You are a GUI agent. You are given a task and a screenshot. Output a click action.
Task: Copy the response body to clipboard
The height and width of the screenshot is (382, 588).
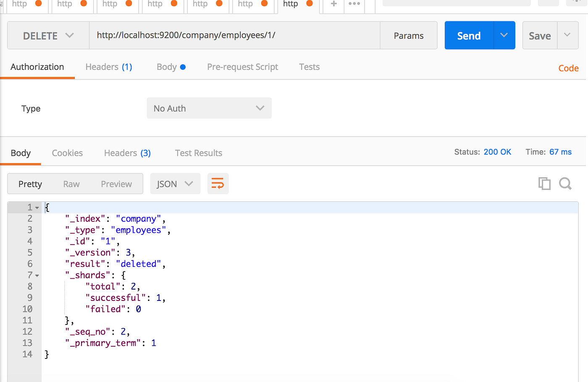pos(544,184)
